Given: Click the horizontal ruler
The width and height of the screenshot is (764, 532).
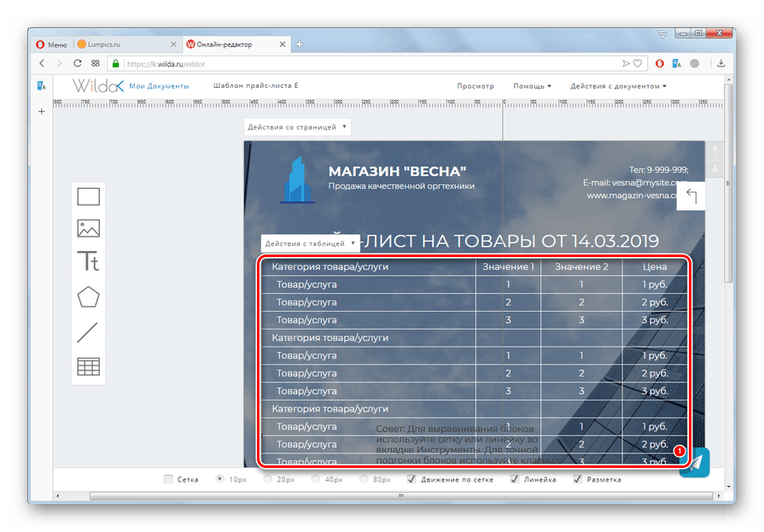Looking at the screenshot, I should pyautogui.click(x=388, y=103).
